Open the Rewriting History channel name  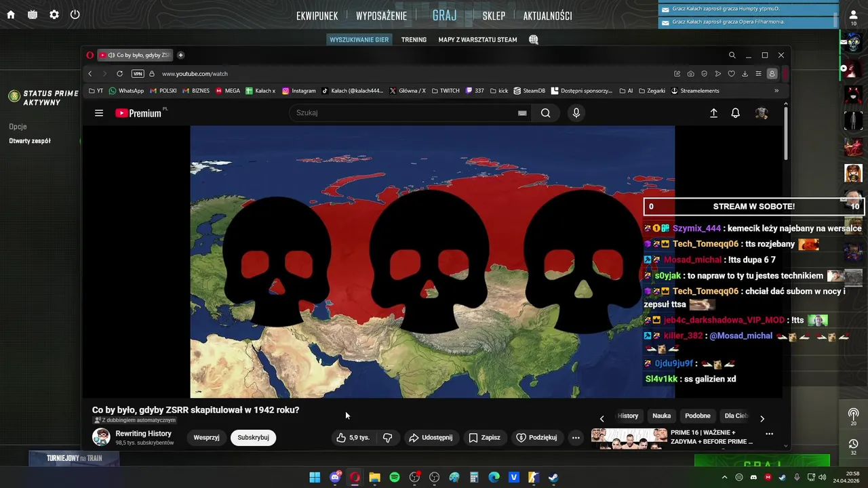(x=143, y=434)
